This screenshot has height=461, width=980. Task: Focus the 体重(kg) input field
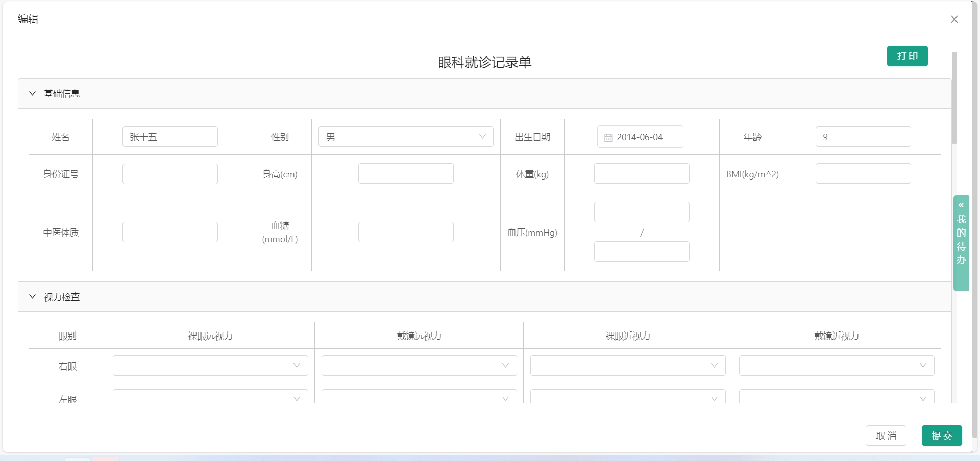pyautogui.click(x=642, y=173)
